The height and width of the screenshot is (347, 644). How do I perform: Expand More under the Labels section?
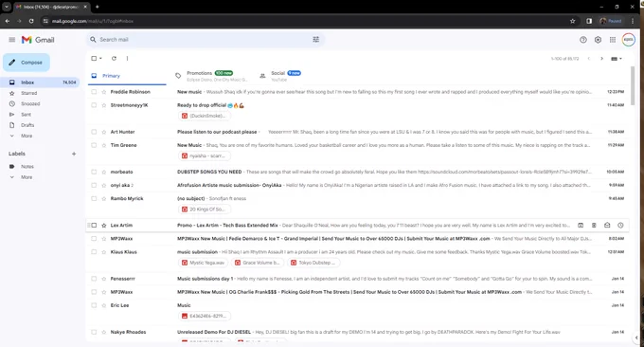tap(27, 177)
